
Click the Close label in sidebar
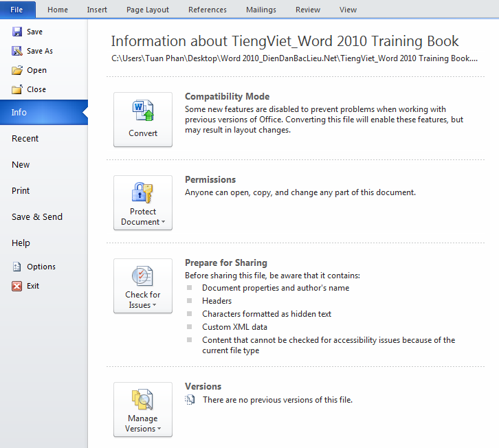tap(36, 89)
